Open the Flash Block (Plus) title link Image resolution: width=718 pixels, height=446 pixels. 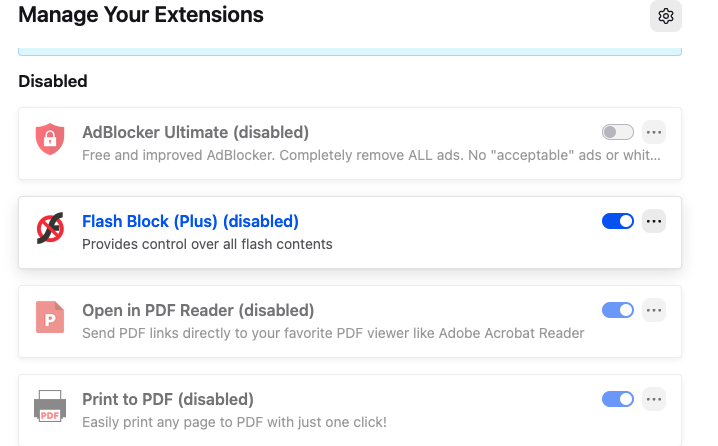click(190, 221)
